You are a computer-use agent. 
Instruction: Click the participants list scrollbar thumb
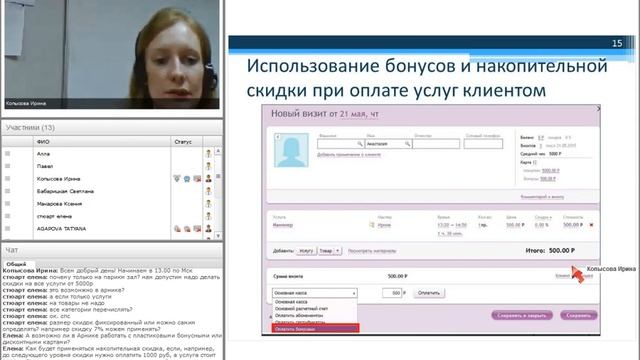coord(218,176)
